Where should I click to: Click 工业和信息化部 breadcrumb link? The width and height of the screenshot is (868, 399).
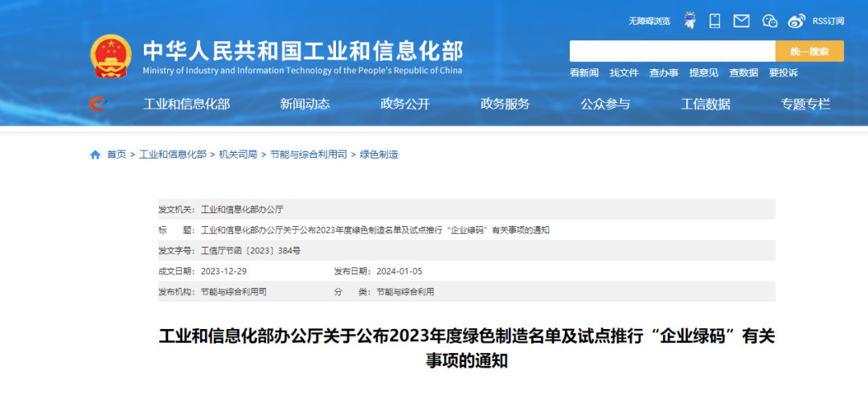(173, 154)
